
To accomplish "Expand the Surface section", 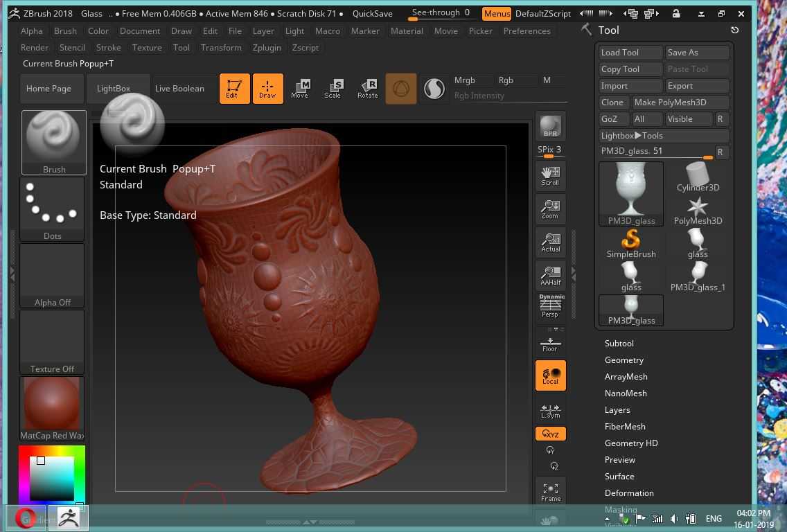I will [x=619, y=476].
